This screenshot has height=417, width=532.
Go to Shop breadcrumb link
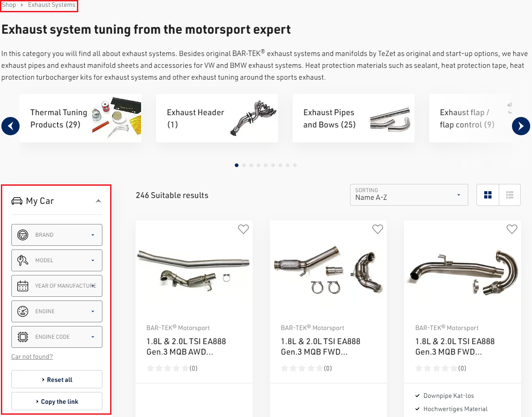9,5
